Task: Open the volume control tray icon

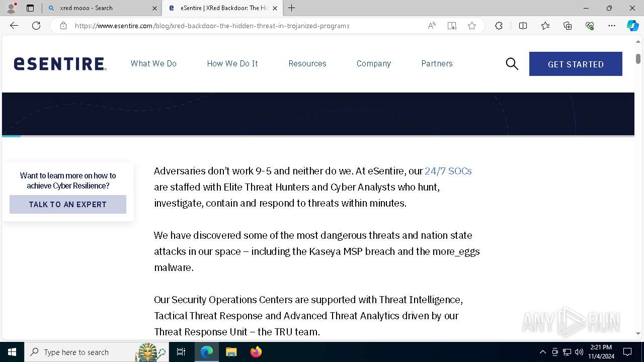Action: [x=579, y=352]
